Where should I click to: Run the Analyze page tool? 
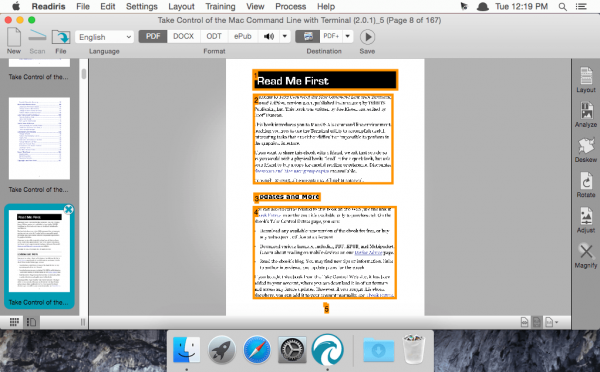[586, 111]
